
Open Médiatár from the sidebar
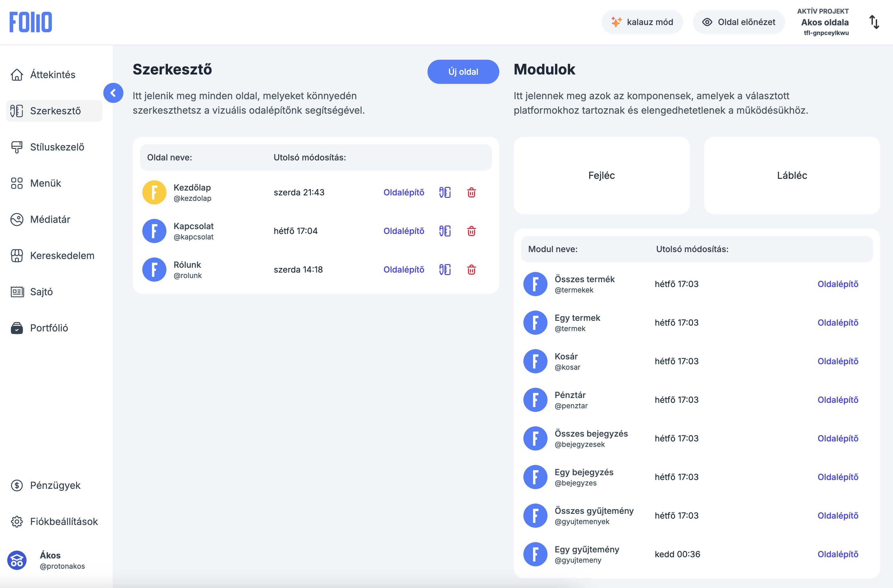[x=50, y=220]
